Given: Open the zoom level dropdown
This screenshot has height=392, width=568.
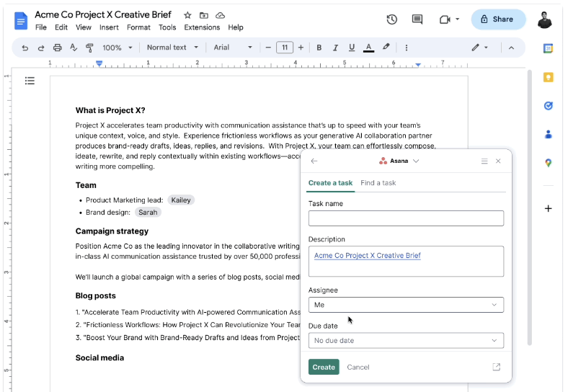Looking at the screenshot, I should pos(117,48).
